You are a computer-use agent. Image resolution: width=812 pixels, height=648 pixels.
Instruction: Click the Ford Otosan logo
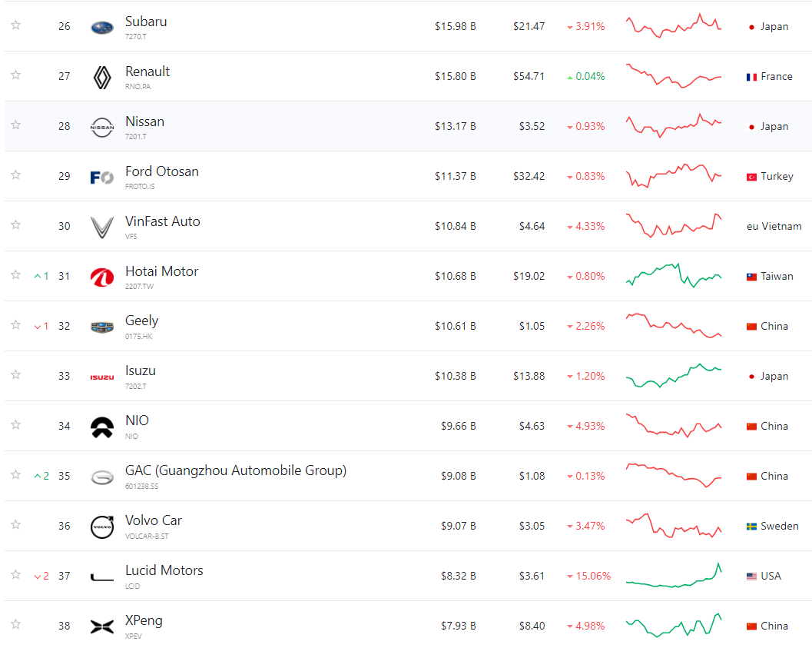(x=102, y=178)
